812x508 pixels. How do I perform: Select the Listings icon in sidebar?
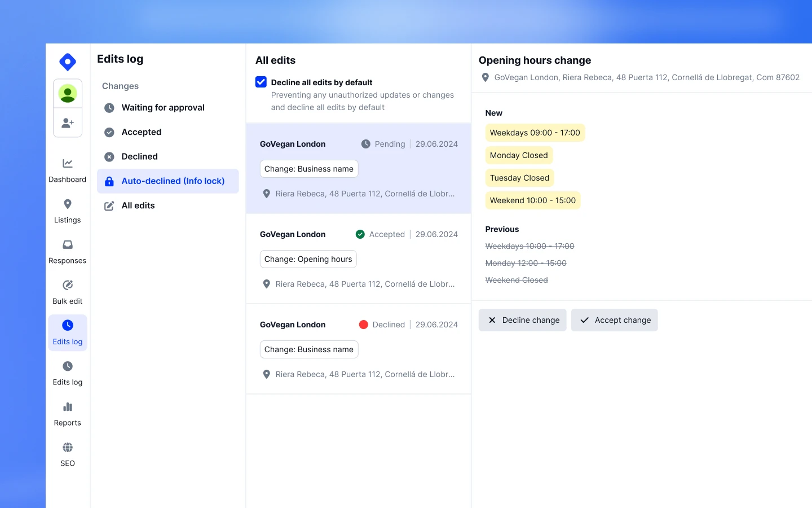click(67, 210)
